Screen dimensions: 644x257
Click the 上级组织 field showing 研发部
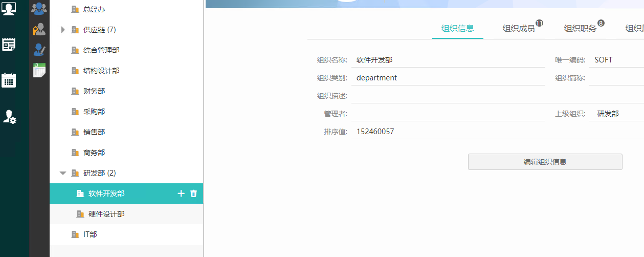coord(616,114)
